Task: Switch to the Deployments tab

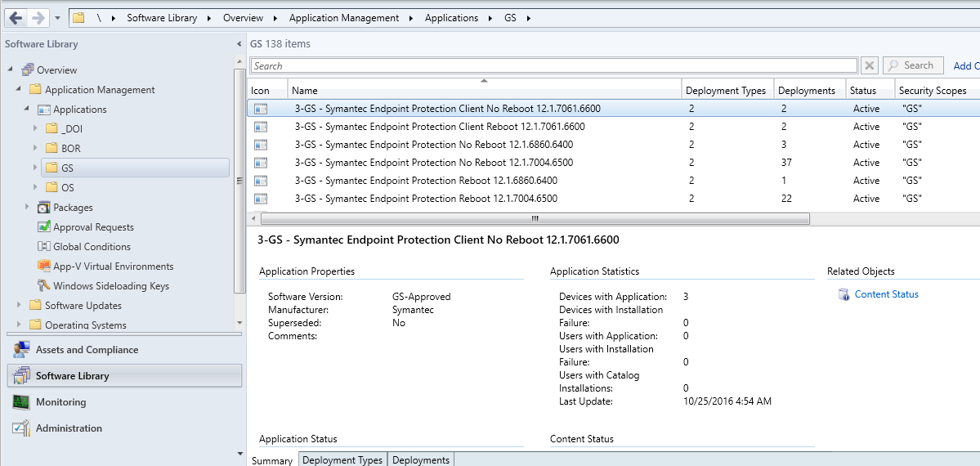Action: click(421, 459)
